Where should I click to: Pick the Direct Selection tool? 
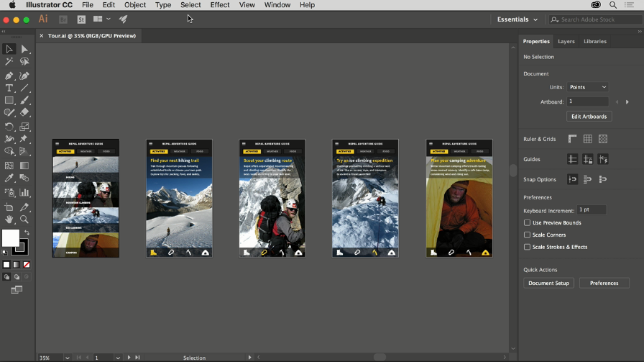(x=24, y=49)
